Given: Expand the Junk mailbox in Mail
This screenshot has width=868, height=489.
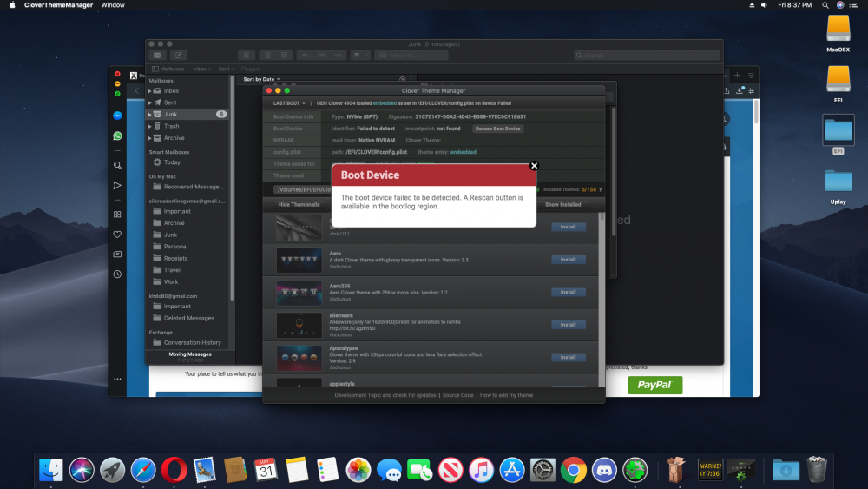Looking at the screenshot, I should coord(150,114).
